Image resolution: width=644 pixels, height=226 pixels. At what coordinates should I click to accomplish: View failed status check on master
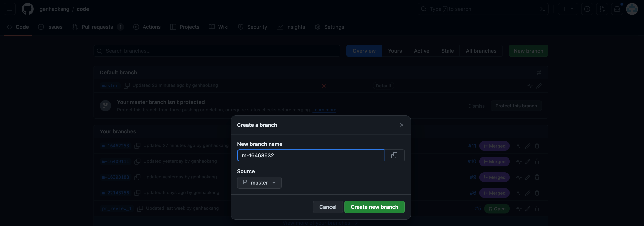324,86
